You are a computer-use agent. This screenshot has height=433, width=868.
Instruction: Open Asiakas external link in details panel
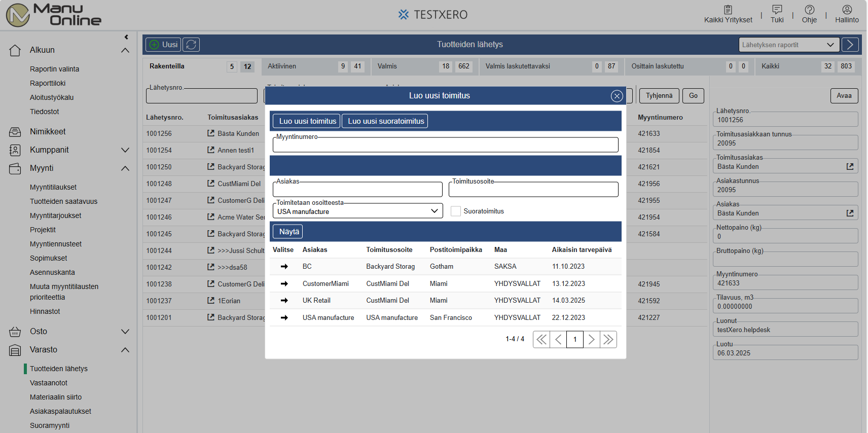point(850,213)
